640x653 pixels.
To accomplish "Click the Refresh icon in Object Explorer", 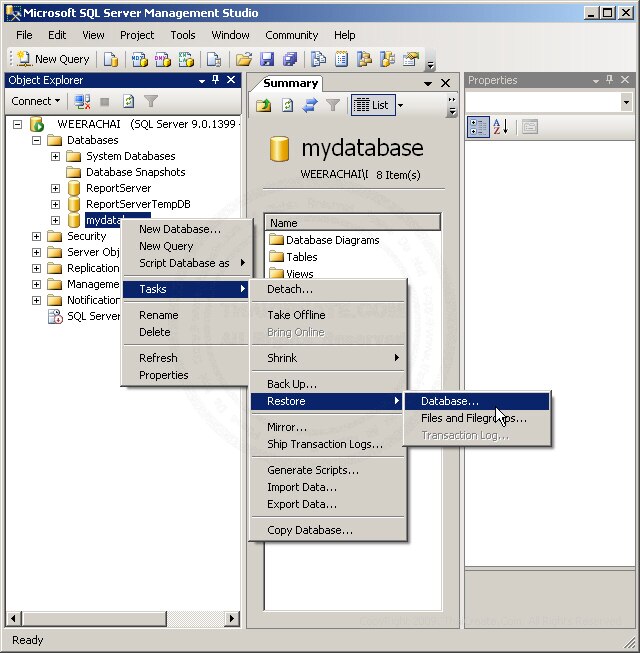I will (x=128, y=101).
